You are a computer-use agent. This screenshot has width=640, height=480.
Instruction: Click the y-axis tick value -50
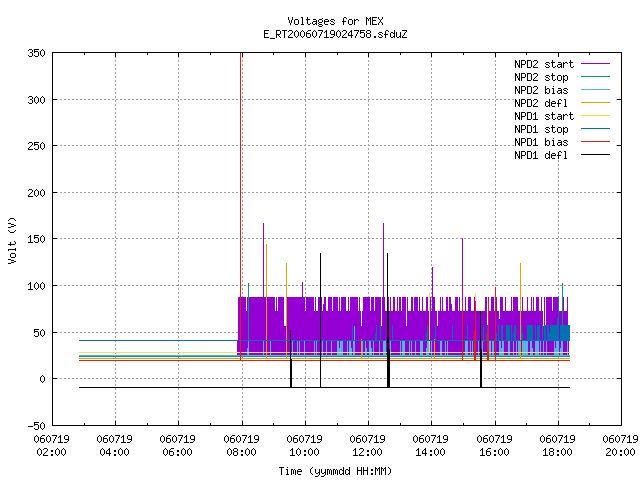(36, 426)
